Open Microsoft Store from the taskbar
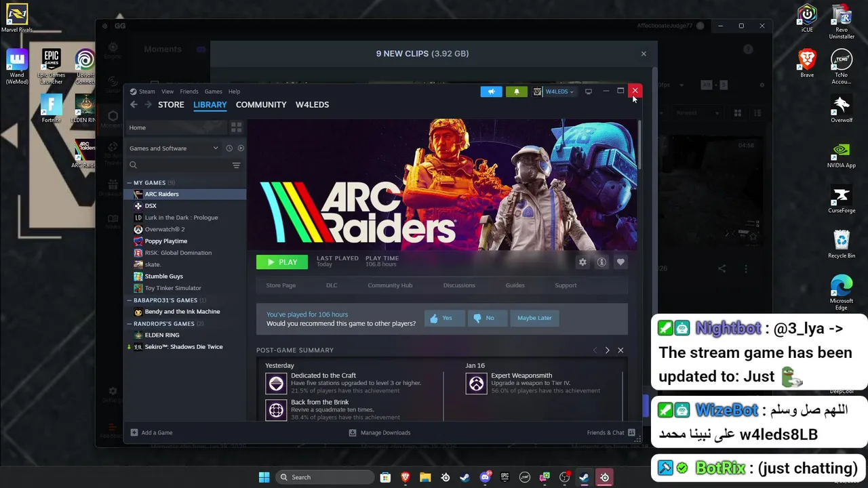 tap(385, 477)
